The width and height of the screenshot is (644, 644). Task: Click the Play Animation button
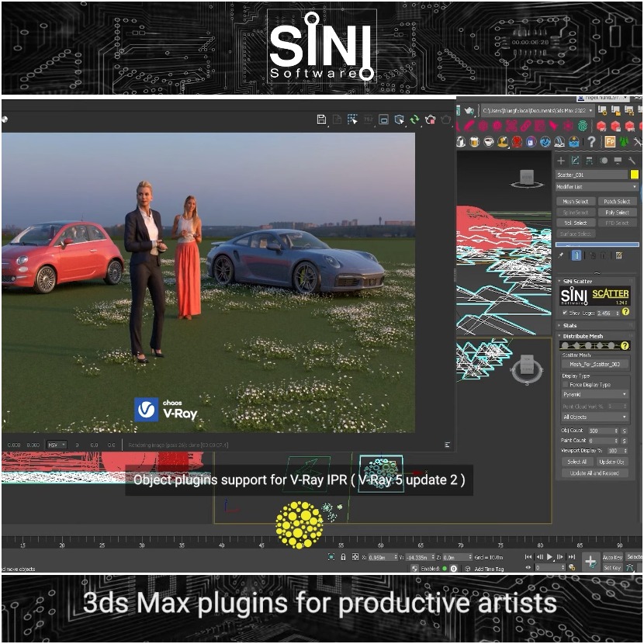[x=549, y=557]
